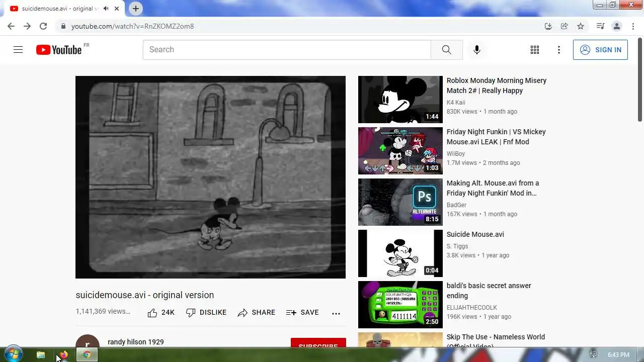Click the page vertical scrollbar thumb
The width and height of the screenshot is (644, 362).
(x=640, y=80)
